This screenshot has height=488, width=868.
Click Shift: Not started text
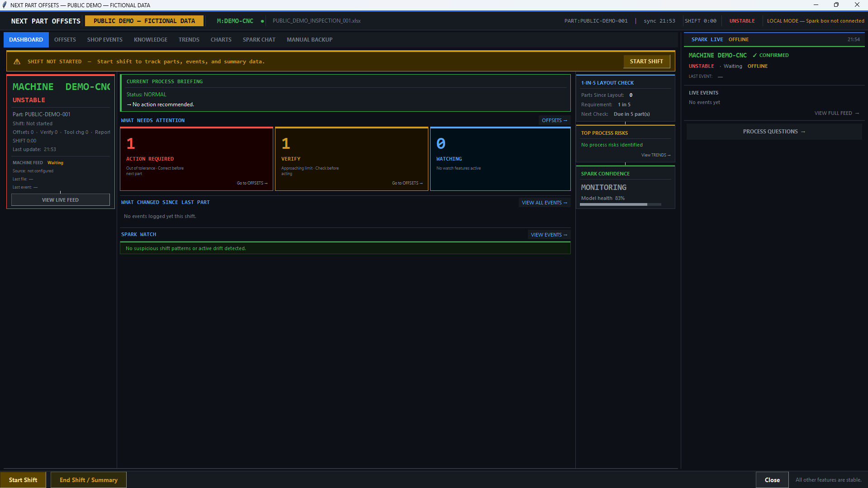[33, 123]
